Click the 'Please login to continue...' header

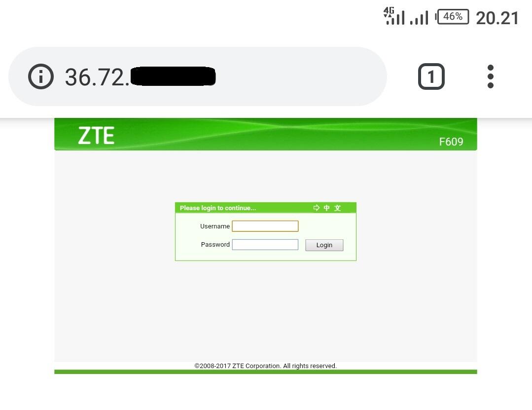click(218, 208)
